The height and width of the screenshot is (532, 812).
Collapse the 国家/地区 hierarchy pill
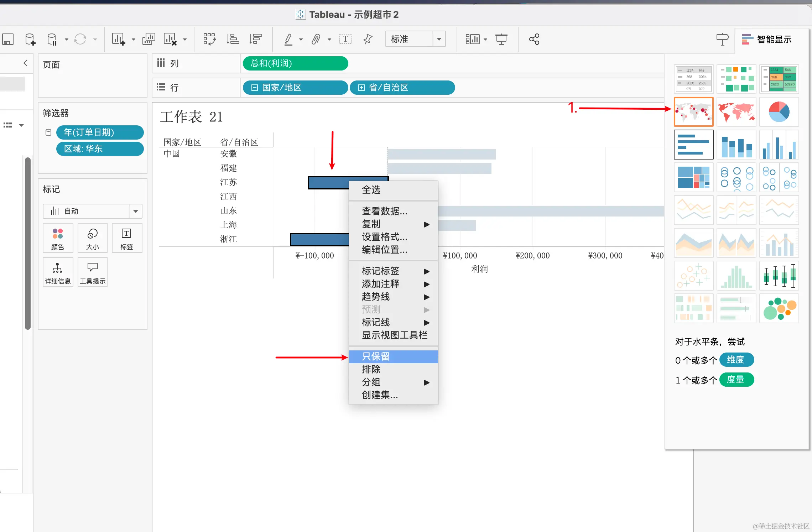(254, 88)
